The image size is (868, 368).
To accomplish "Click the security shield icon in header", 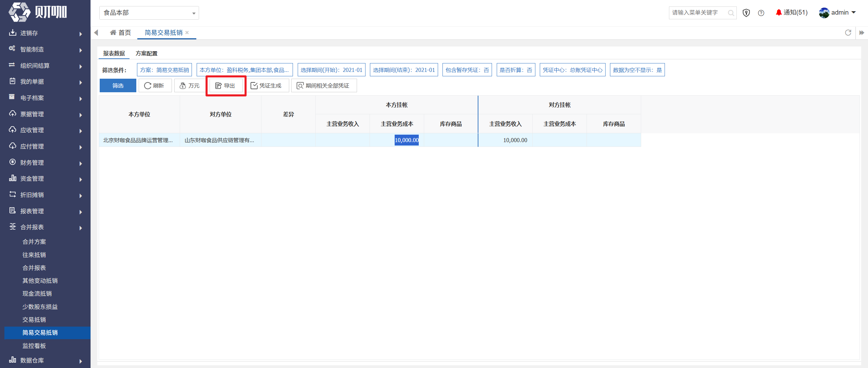I will tap(746, 13).
